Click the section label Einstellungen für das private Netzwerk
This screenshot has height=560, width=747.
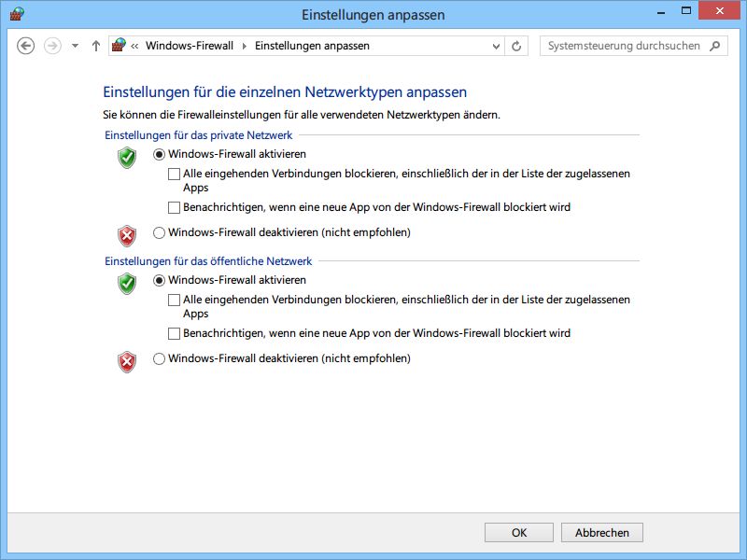(198, 135)
